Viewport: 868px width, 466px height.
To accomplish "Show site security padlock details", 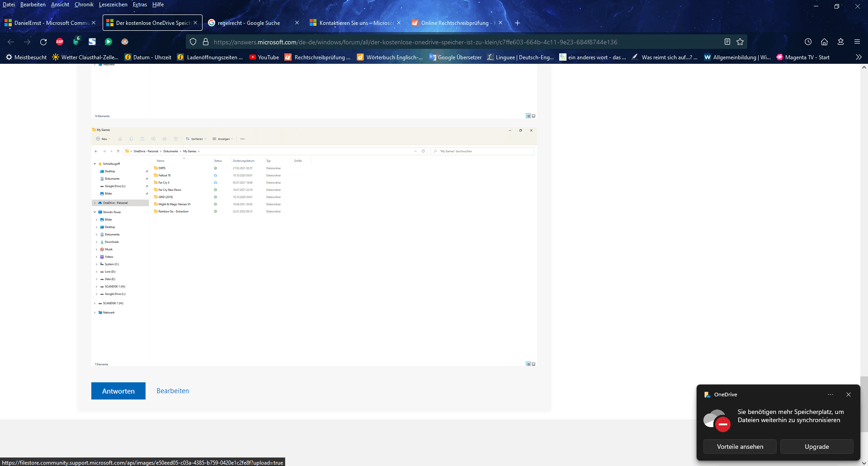I will [206, 42].
